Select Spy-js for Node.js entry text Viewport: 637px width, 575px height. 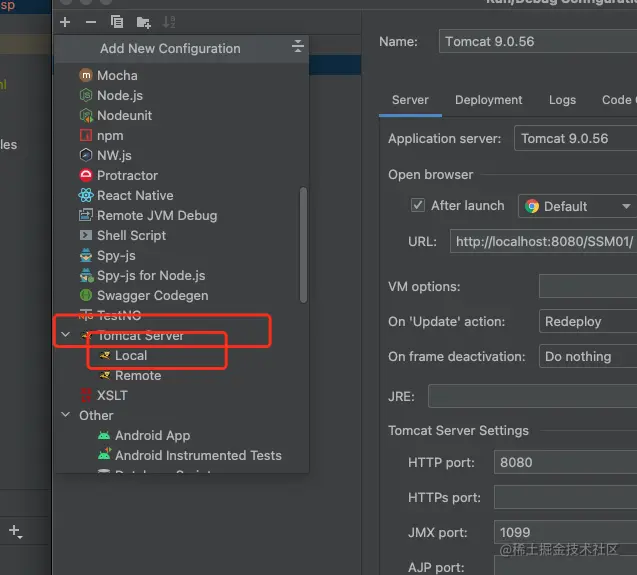[151, 276]
